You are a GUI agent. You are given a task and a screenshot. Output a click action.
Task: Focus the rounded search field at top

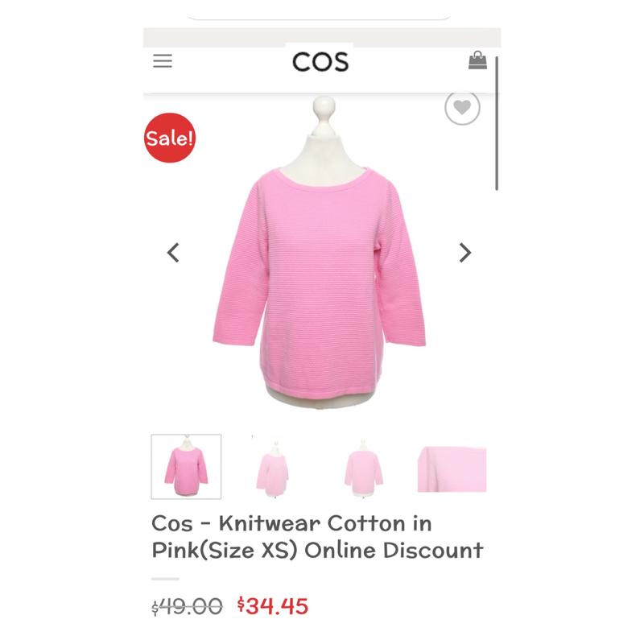(x=319, y=12)
